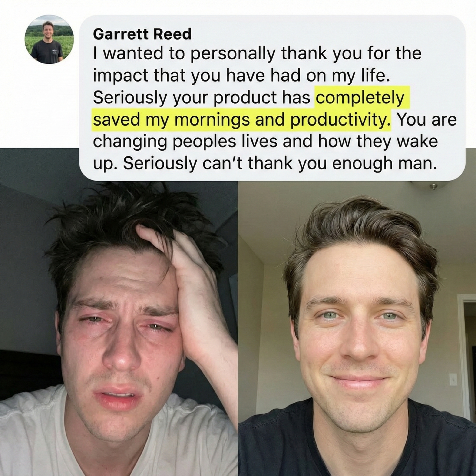
Task: Select the yellow highlighted word completely
Action: pyautogui.click(x=360, y=98)
